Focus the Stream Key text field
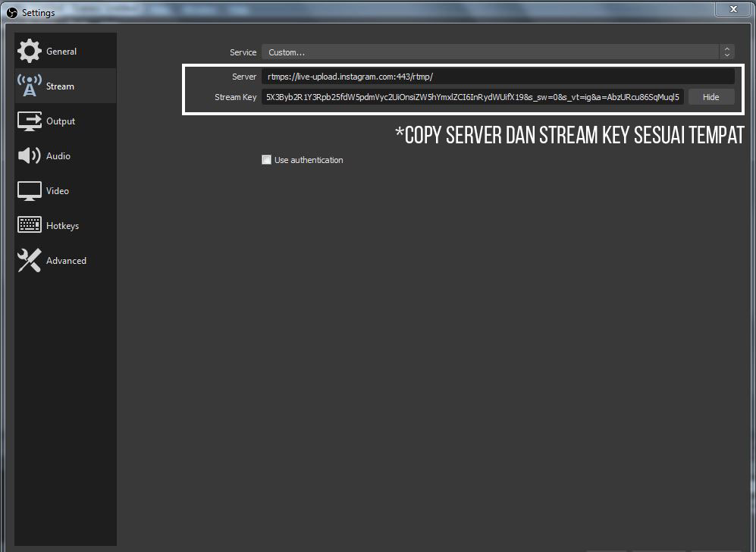 (x=473, y=97)
